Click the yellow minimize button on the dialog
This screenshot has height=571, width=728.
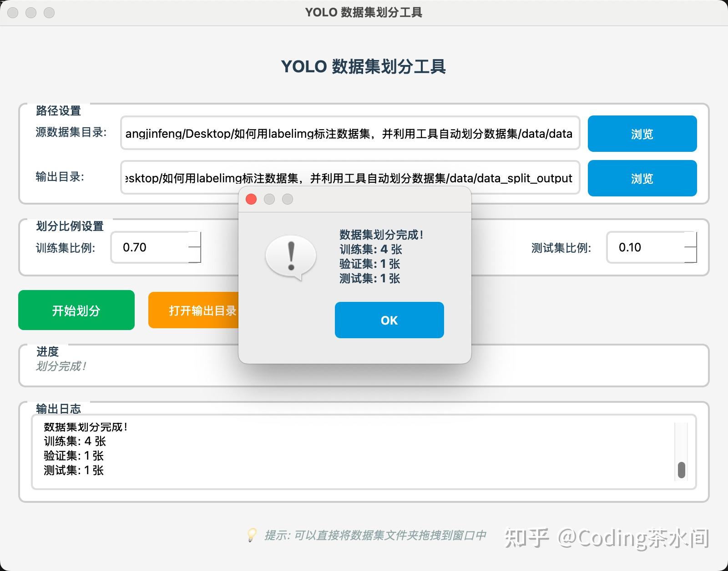coord(269,199)
